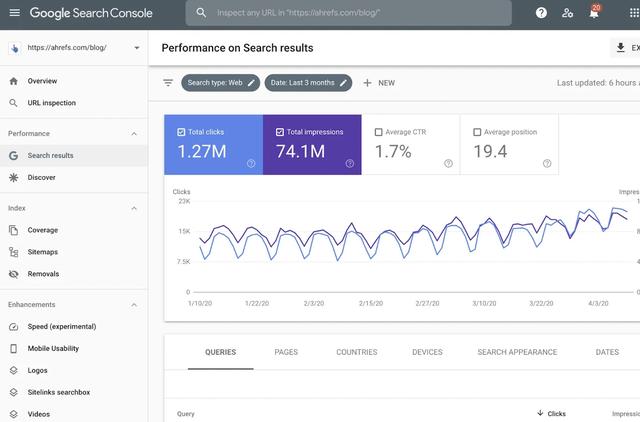
Task: Open the Google apps grid icon
Action: 634,13
